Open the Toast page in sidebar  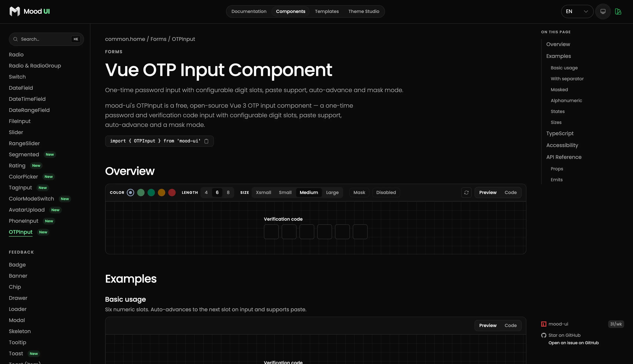16,353
